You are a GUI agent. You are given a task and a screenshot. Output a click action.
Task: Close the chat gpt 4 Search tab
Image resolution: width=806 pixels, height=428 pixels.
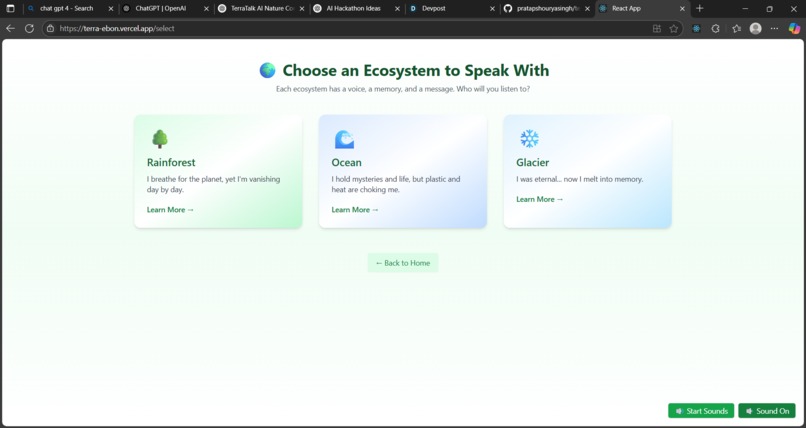[x=111, y=9]
